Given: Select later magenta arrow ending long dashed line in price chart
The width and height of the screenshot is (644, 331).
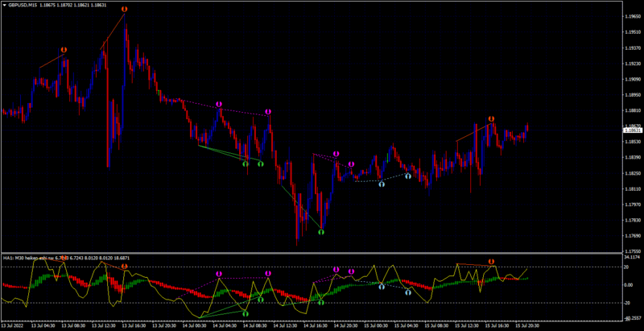Looking at the screenshot, I should point(268,112).
